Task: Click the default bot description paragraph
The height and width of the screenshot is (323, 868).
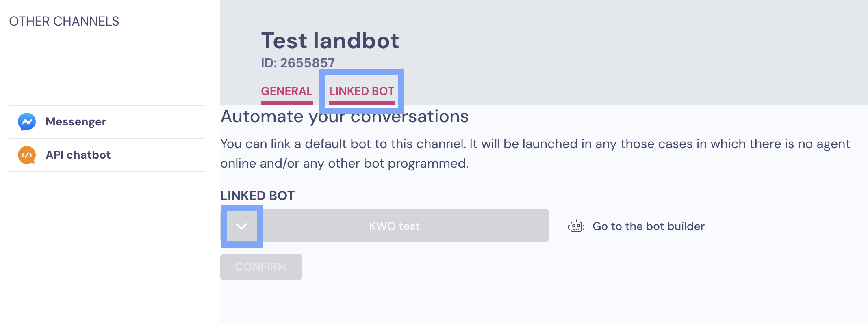Action: tap(535, 153)
